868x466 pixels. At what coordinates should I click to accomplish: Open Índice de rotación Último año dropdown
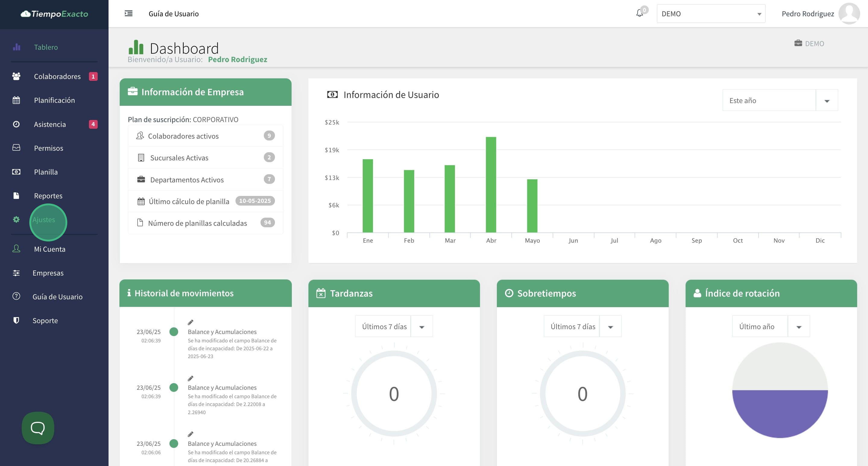point(771,326)
